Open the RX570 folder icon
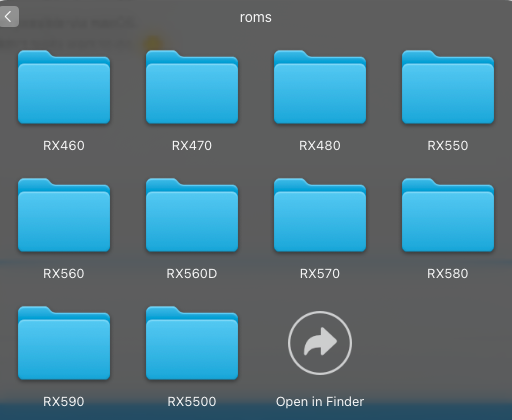The image size is (512, 420). coord(320,215)
